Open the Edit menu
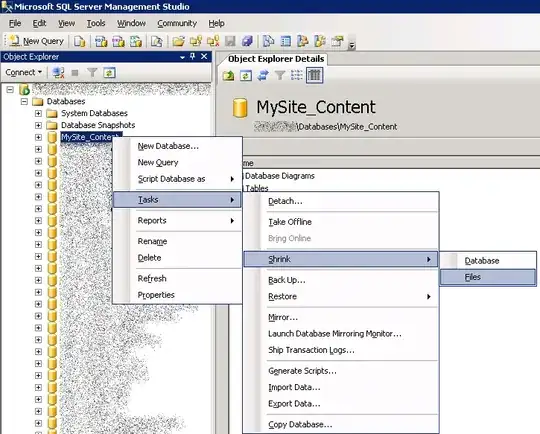The width and height of the screenshot is (540, 434). [x=39, y=23]
